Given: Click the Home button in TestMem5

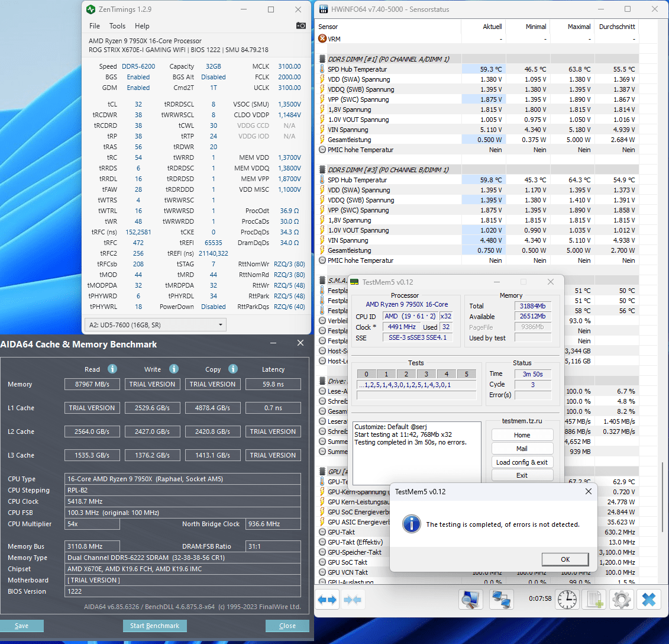Looking at the screenshot, I should point(522,434).
